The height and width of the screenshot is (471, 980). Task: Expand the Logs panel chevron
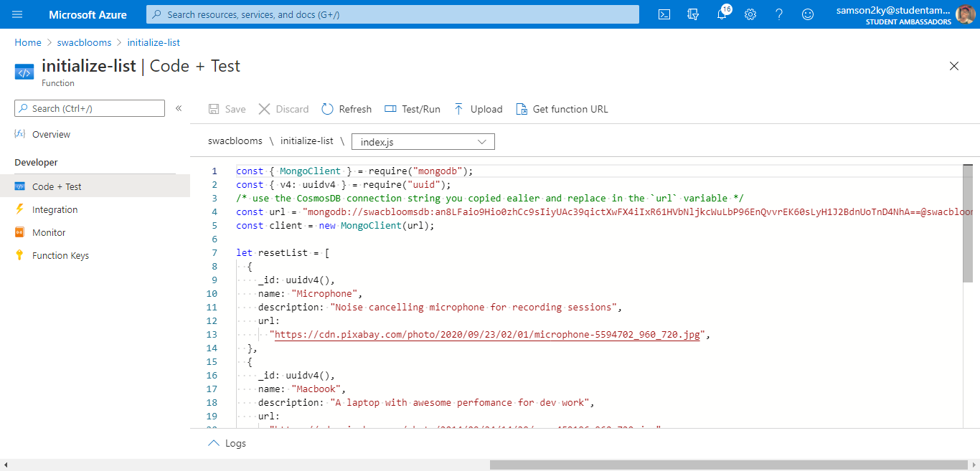pos(214,443)
